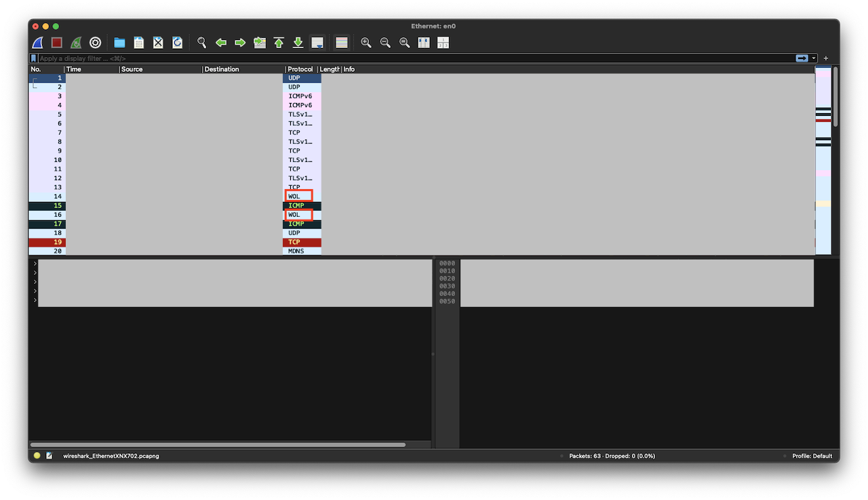Viewport: 868px width, 500px height.
Task: Toggle packet colorization rules
Action: coord(342,43)
